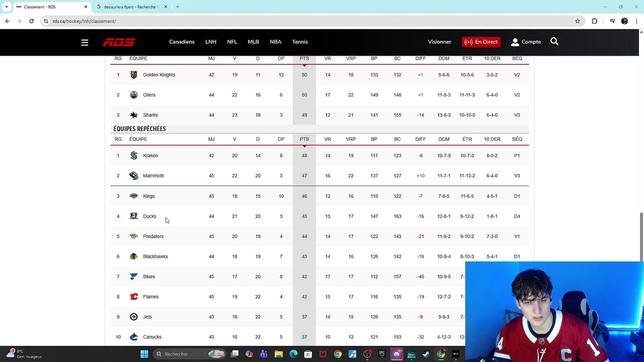The width and height of the screenshot is (644, 362).
Task: Bookmark this page with the star icon
Action: 578,21
